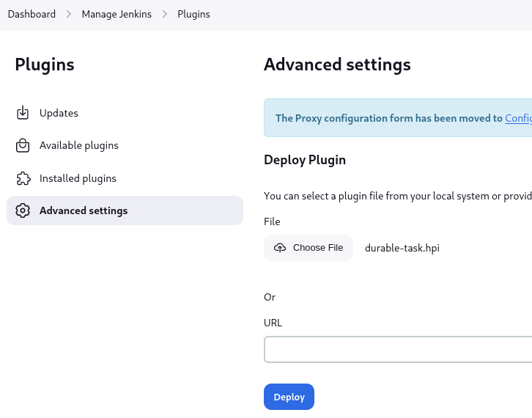The width and height of the screenshot is (532, 418).
Task: Follow the Config link in proxy notice
Action: coord(518,118)
